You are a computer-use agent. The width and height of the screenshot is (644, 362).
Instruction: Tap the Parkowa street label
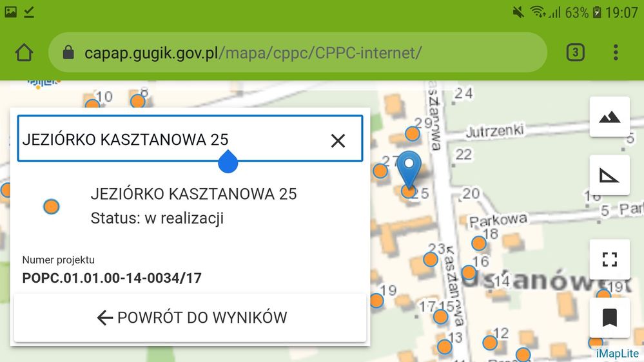tap(498, 220)
